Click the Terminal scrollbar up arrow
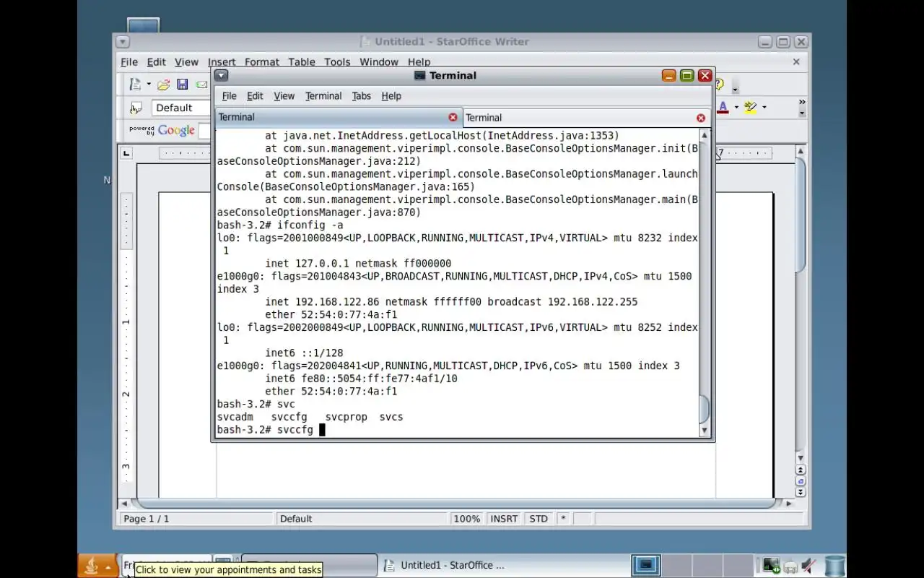This screenshot has height=578, width=924. (705, 135)
